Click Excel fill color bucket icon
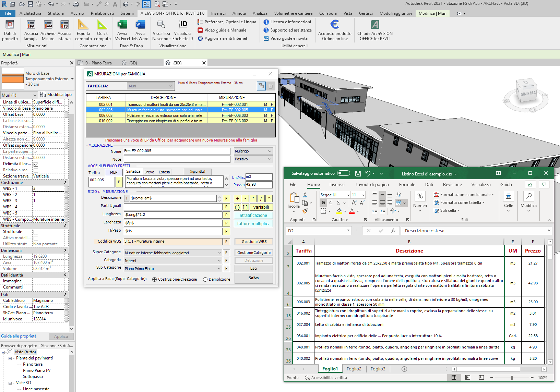The image size is (560, 392). coord(339,211)
